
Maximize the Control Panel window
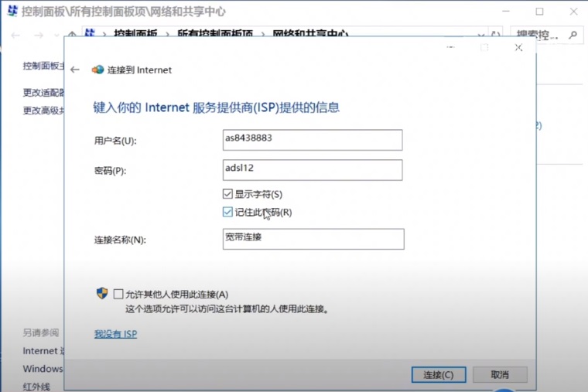[x=539, y=12]
